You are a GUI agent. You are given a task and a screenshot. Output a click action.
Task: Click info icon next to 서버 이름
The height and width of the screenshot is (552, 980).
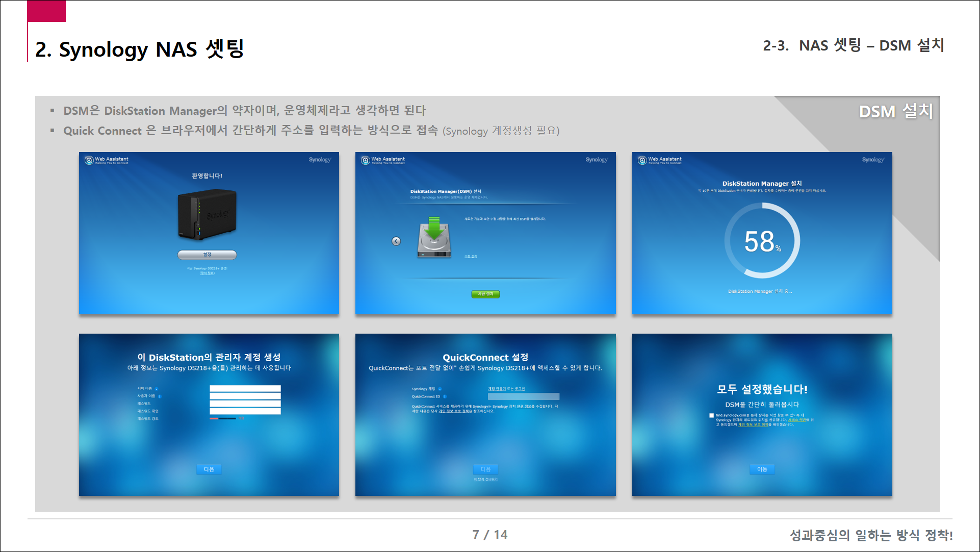[157, 389]
